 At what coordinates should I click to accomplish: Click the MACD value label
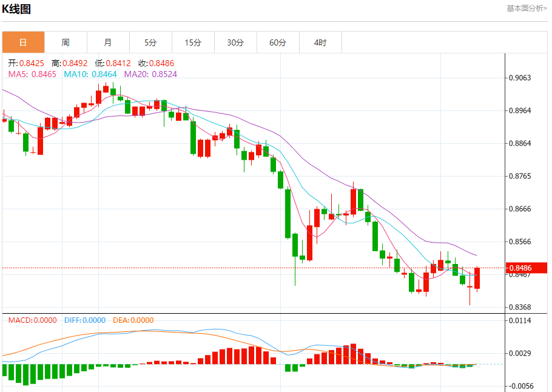point(32,320)
